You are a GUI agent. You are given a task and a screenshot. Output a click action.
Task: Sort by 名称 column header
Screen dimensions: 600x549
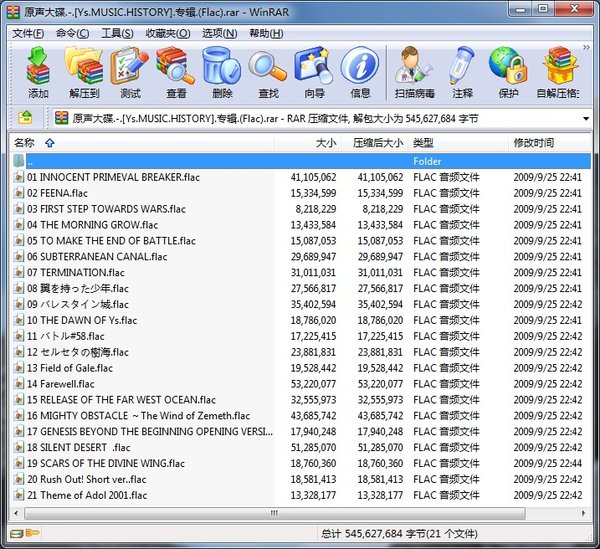coord(141,143)
